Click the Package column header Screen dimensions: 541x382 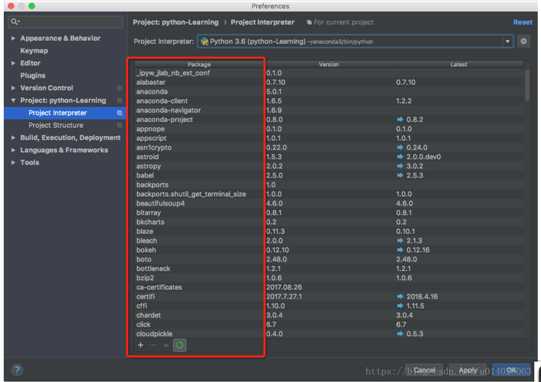point(199,65)
